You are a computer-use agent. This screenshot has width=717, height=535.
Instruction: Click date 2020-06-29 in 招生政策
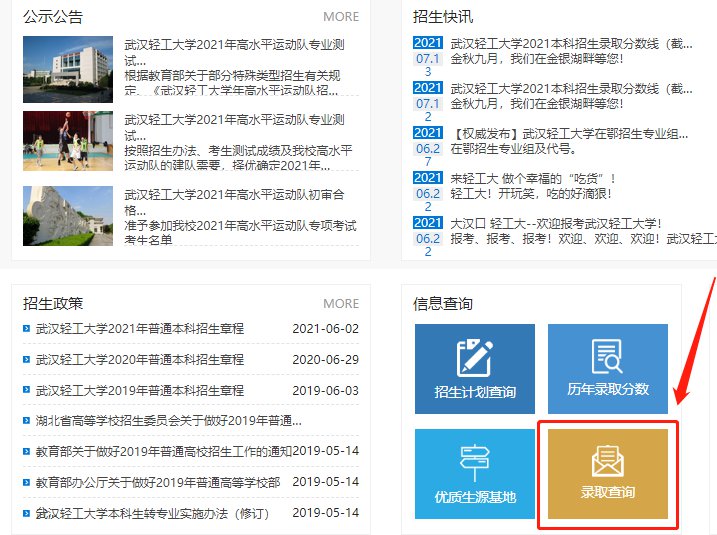[x=326, y=360]
